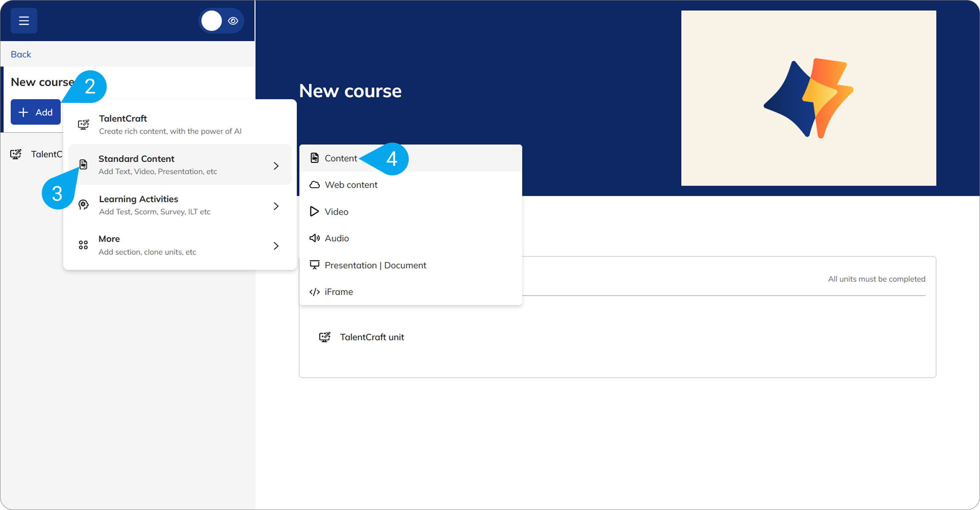980x510 pixels.
Task: Open TalentCraft unit in course list
Action: (372, 337)
